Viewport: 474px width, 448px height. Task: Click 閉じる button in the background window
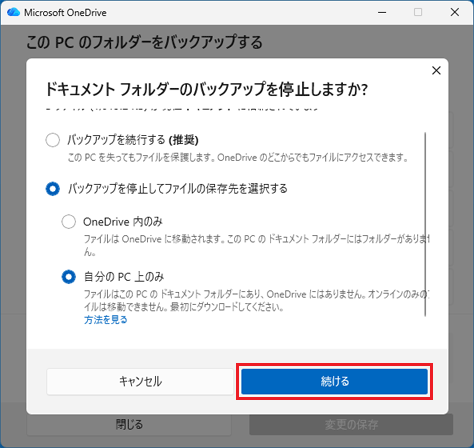(x=129, y=425)
